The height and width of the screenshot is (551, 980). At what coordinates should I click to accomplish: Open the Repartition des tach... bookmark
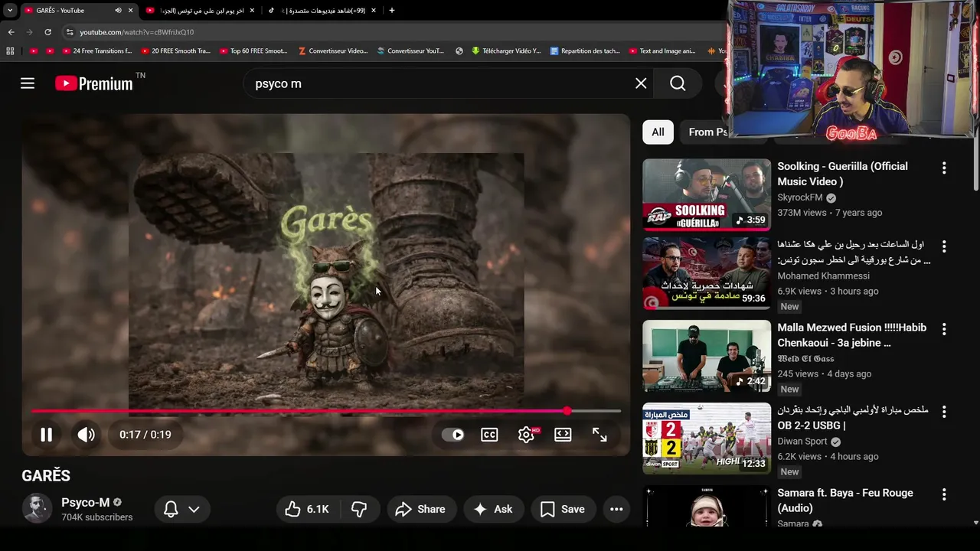(585, 51)
